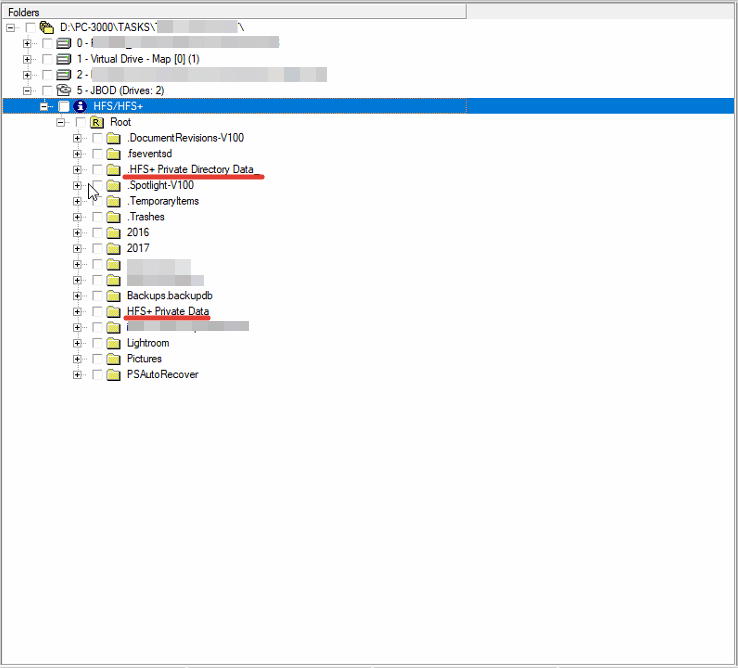Collapse the HFS/HFS+ partition node

coord(44,106)
